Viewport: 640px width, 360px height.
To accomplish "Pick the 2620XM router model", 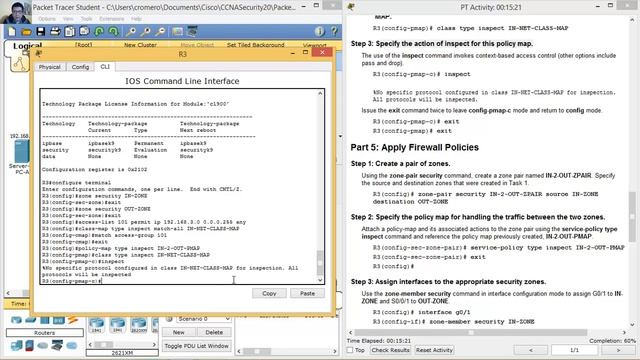I will (x=139, y=325).
